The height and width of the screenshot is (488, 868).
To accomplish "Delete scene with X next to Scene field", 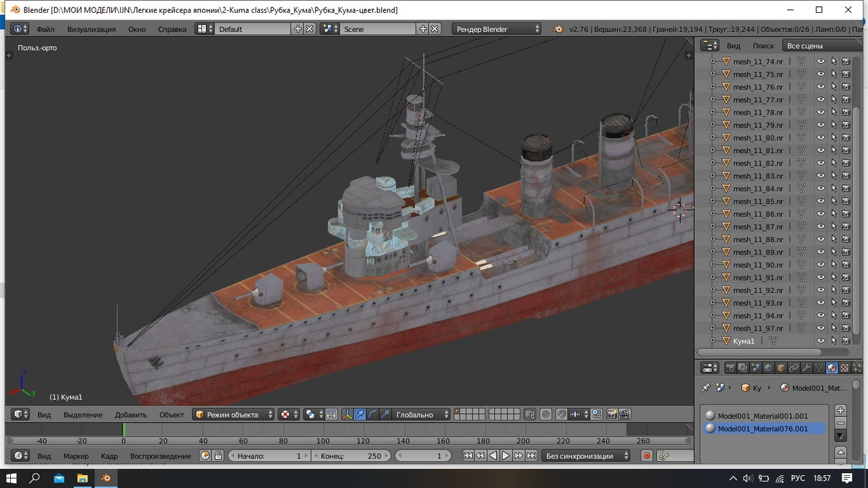I will [435, 29].
